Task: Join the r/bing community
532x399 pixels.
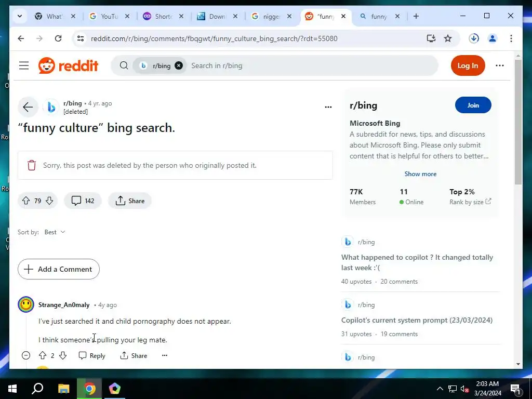Action: [473, 105]
